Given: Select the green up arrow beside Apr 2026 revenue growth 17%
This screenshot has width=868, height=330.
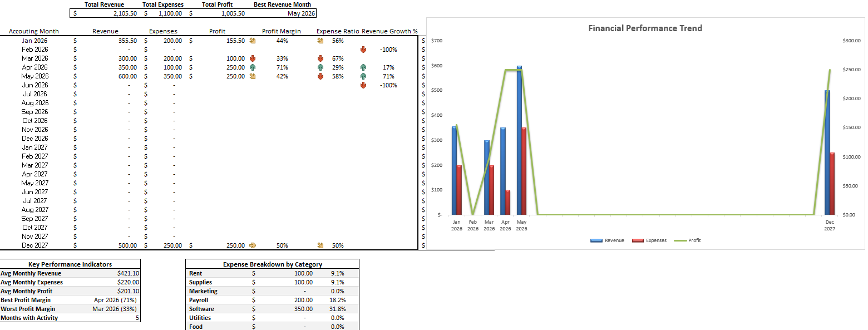Looking at the screenshot, I should (362, 67).
